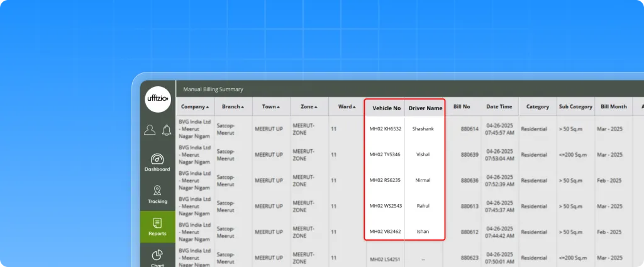
Task: Open the user profile icon
Action: pos(150,130)
